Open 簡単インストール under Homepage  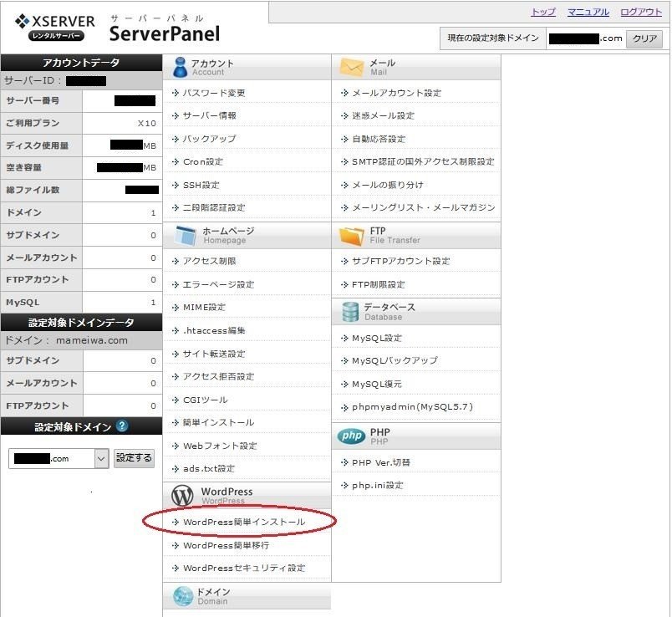219,422
